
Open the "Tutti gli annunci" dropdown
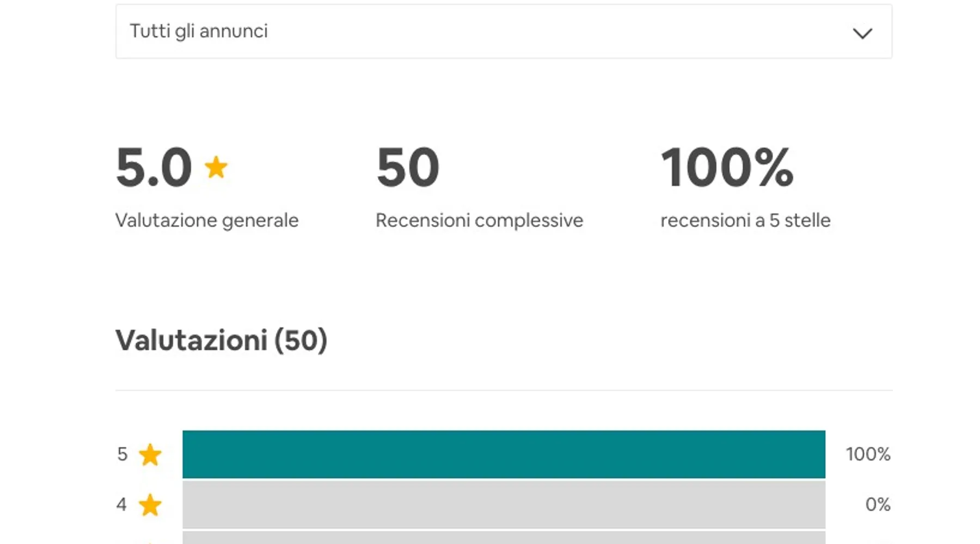tap(503, 32)
